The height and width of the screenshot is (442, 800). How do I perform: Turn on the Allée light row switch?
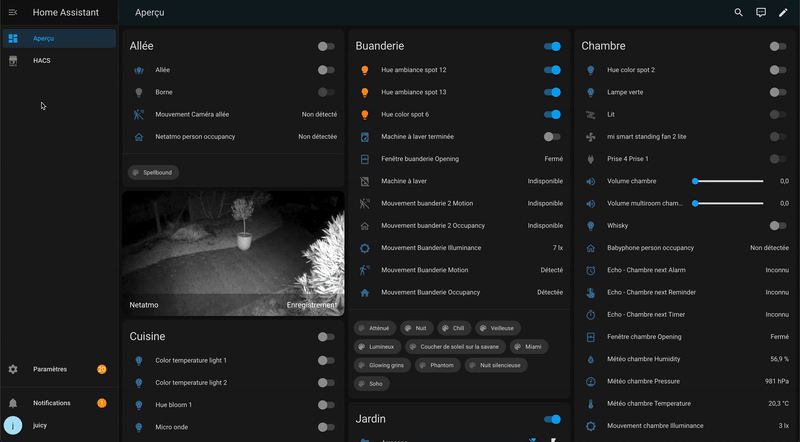pyautogui.click(x=326, y=70)
